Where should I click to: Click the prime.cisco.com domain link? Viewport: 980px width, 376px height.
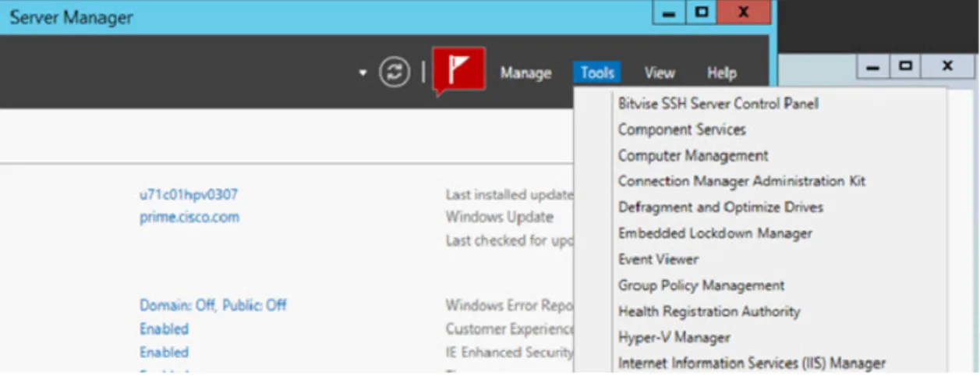189,218
